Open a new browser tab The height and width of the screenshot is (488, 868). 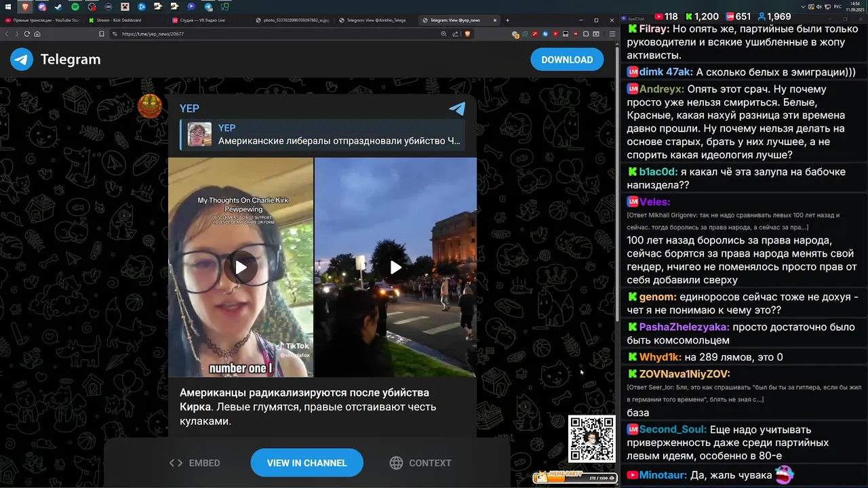coord(507,20)
